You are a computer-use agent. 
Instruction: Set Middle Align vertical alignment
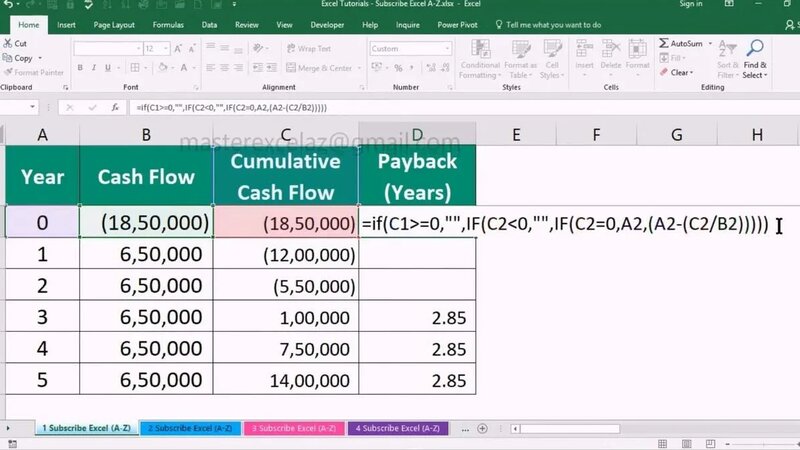(x=224, y=48)
